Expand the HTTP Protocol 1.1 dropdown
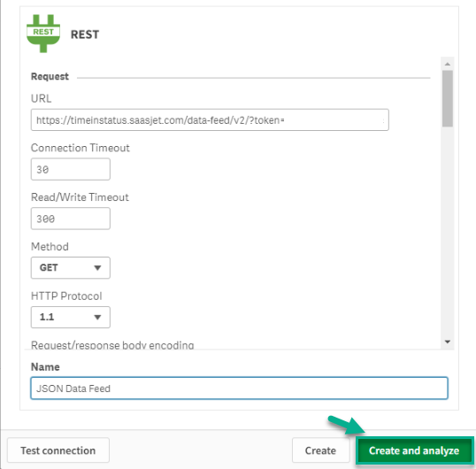 click(71, 317)
